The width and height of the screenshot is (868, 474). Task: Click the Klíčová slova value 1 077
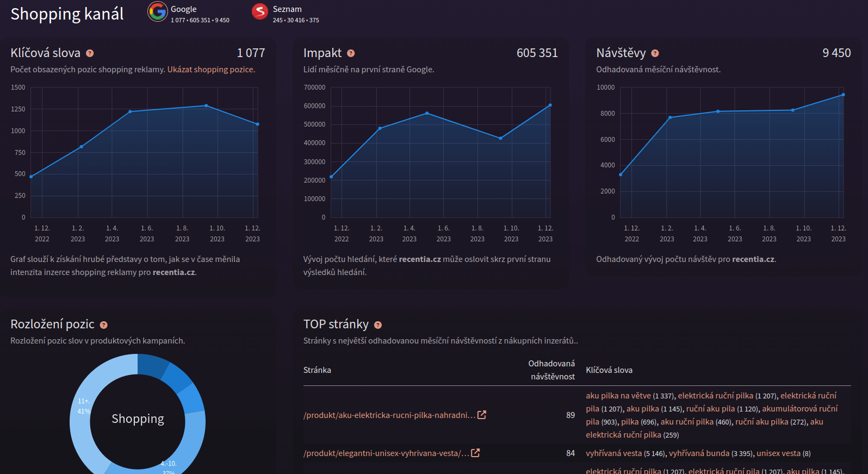[x=251, y=53]
